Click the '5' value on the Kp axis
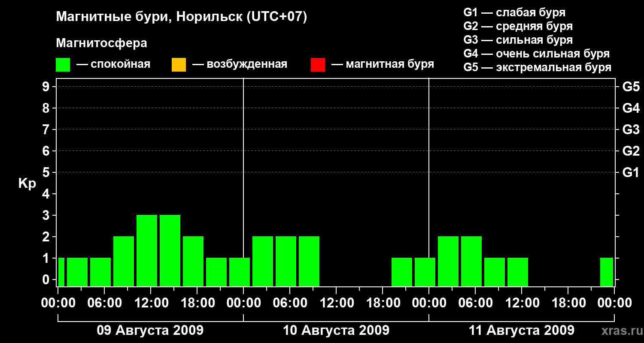 click(x=46, y=172)
